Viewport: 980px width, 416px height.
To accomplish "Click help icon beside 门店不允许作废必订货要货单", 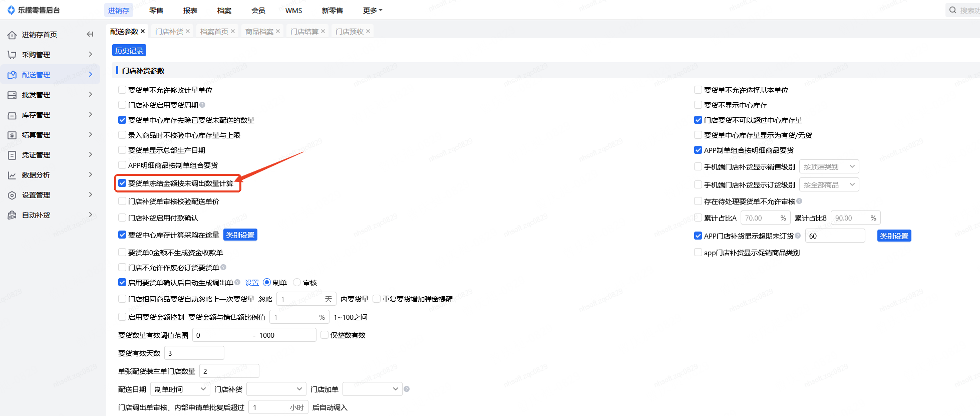I will (x=223, y=267).
